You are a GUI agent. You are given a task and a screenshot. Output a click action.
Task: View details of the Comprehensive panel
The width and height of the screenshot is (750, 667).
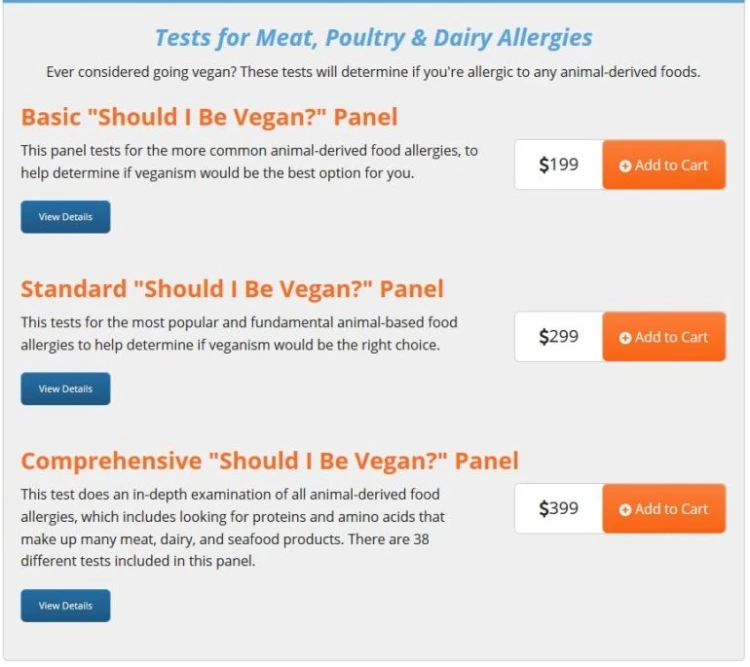(x=65, y=605)
